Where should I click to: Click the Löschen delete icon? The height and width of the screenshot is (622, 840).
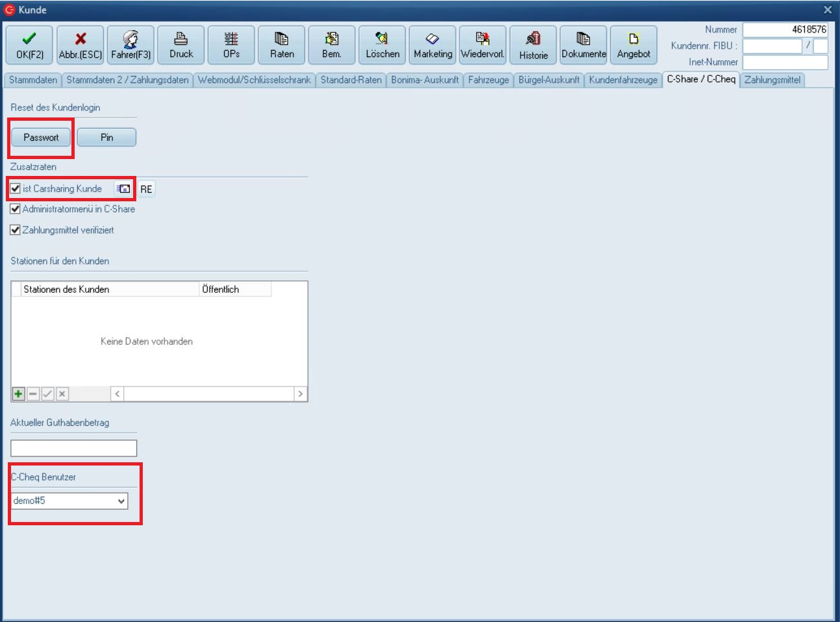382,45
